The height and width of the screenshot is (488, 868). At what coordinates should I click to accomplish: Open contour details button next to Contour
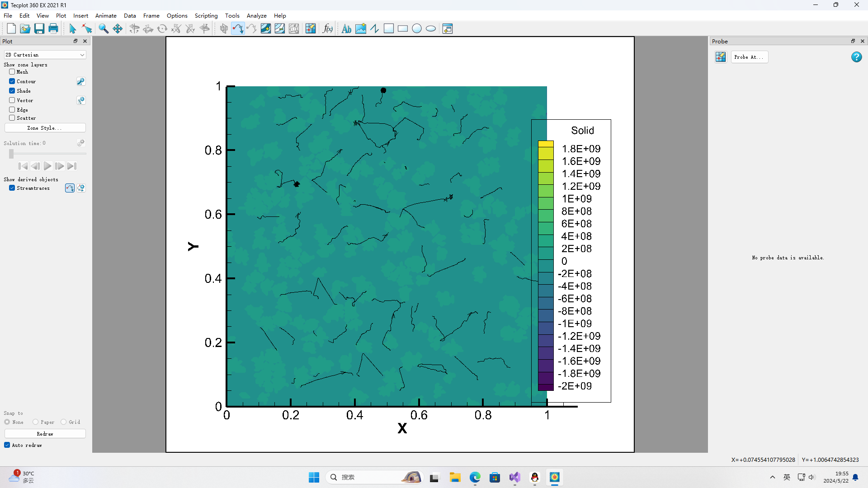(81, 81)
